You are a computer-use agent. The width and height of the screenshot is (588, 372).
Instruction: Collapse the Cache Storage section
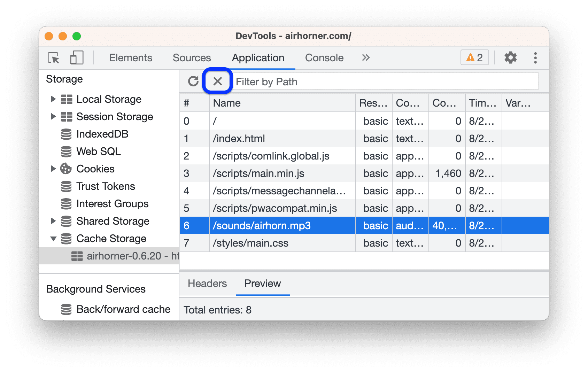pos(54,239)
